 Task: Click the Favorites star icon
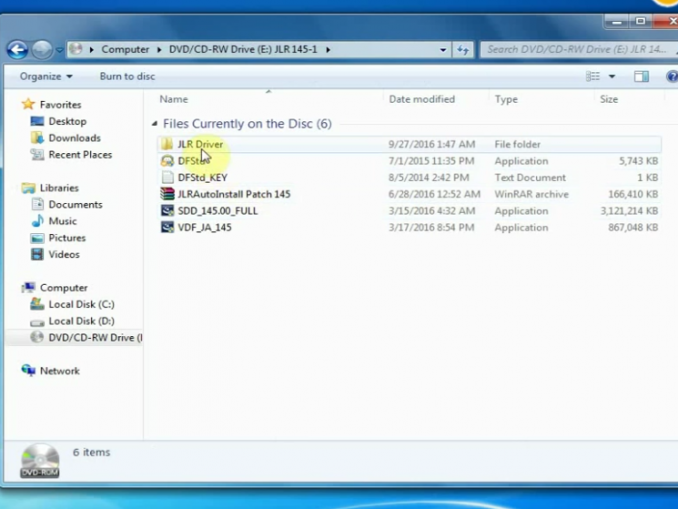click(28, 104)
